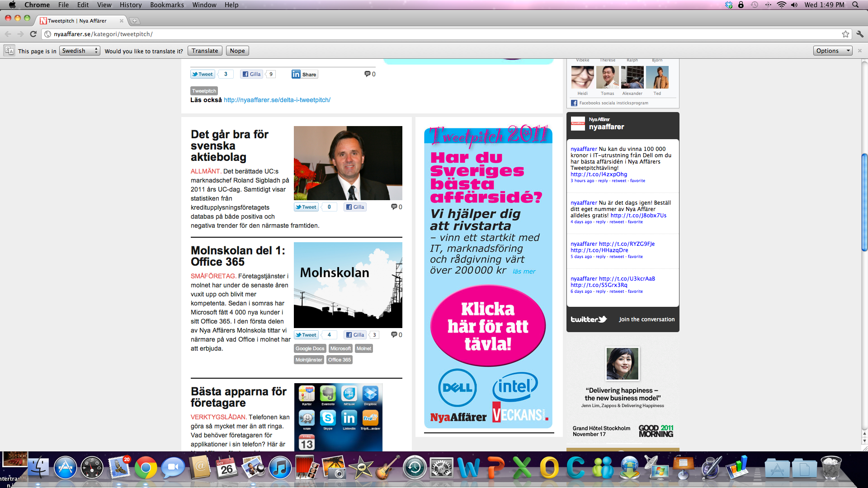Expand the translate Options dropdown
This screenshot has width=868, height=488.
(833, 51)
